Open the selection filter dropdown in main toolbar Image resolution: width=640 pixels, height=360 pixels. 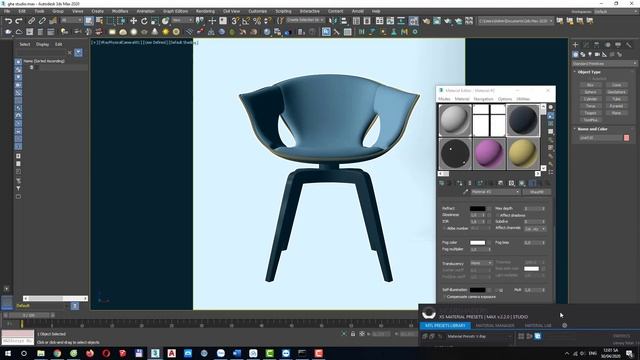(71, 20)
